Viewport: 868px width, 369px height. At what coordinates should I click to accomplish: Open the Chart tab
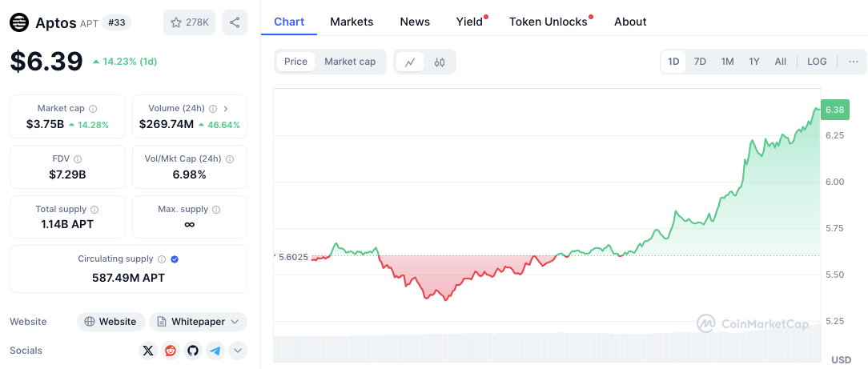(x=290, y=22)
